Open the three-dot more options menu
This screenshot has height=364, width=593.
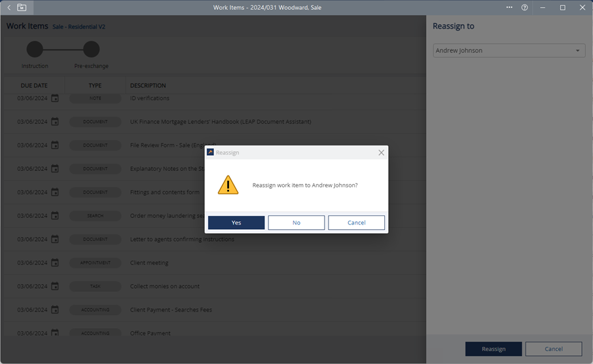pos(509,8)
